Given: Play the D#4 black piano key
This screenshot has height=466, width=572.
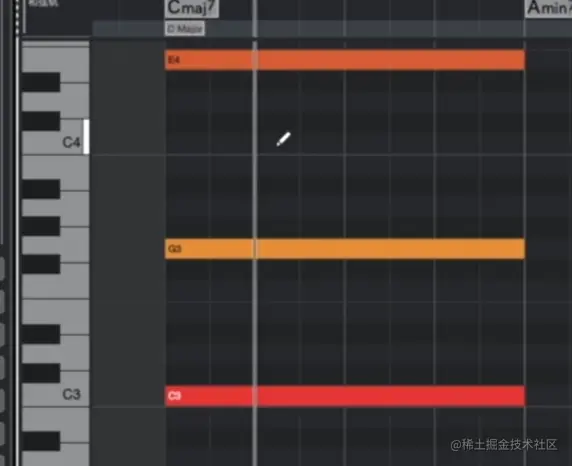Looking at the screenshot, I should 41,82.
